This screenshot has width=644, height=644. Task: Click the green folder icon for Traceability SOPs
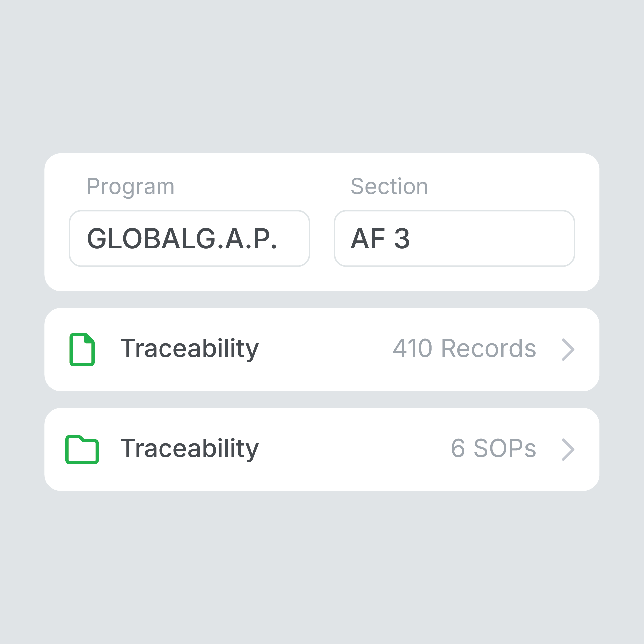82,449
